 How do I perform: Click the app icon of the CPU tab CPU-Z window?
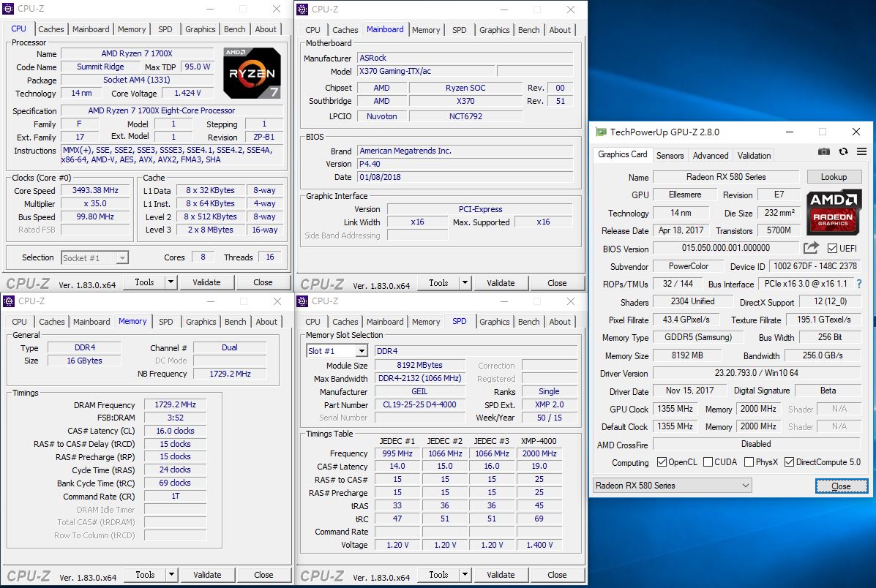[x=8, y=8]
